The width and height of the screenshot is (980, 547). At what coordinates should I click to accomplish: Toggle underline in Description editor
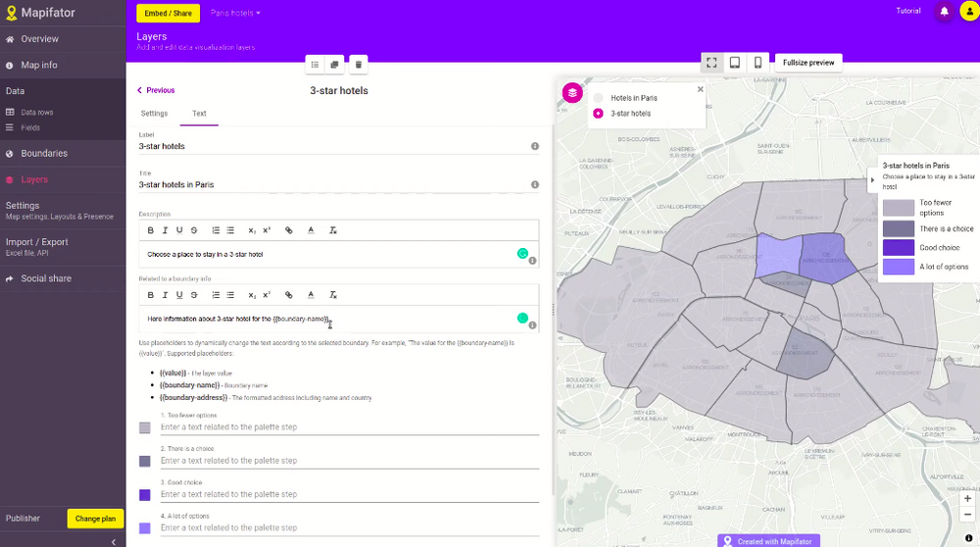pyautogui.click(x=179, y=230)
